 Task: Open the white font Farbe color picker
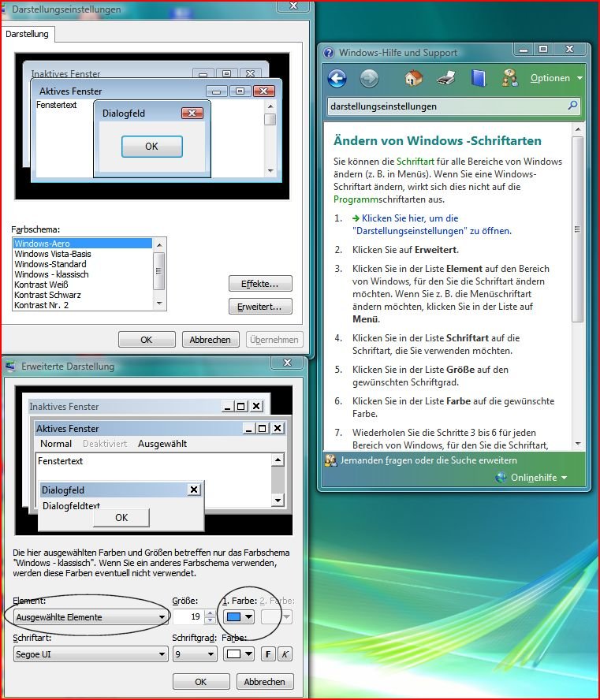[239, 654]
